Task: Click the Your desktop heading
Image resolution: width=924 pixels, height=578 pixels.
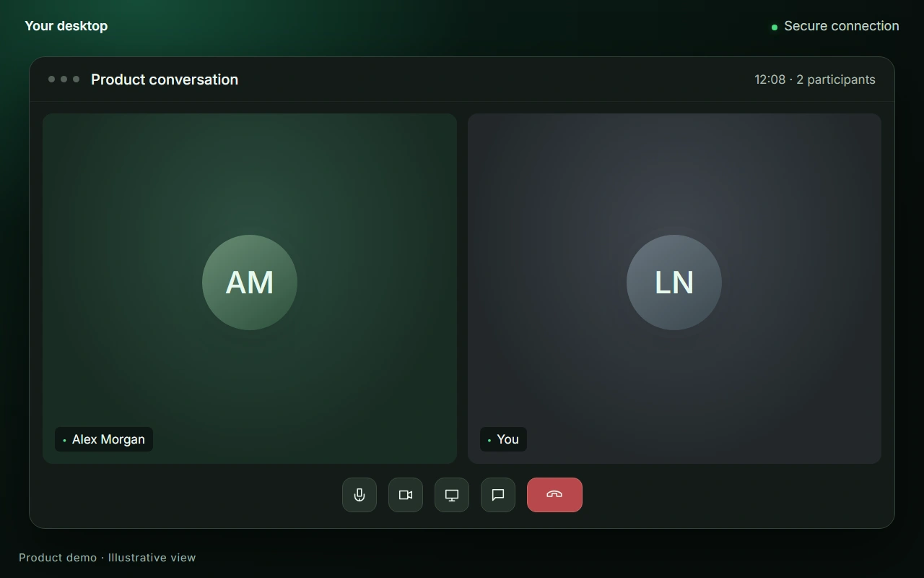Action: [66, 26]
